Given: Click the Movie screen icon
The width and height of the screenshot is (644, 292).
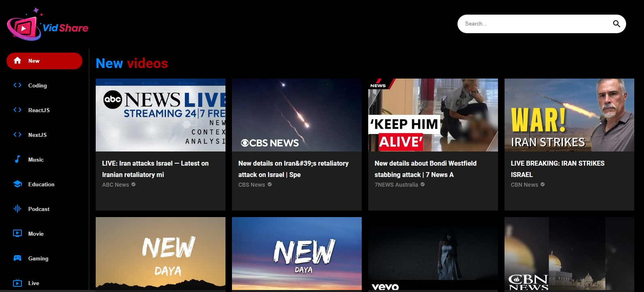Looking at the screenshot, I should click(17, 234).
